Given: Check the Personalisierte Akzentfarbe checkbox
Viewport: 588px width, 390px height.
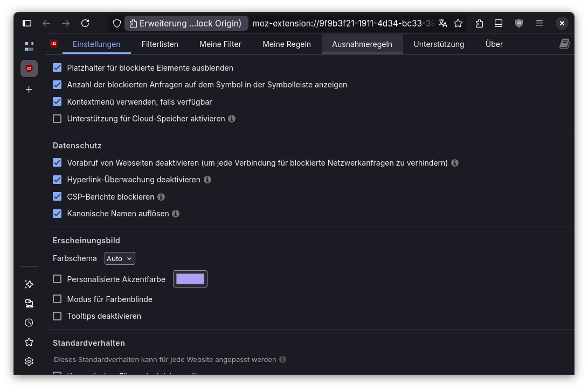Looking at the screenshot, I should point(57,279).
